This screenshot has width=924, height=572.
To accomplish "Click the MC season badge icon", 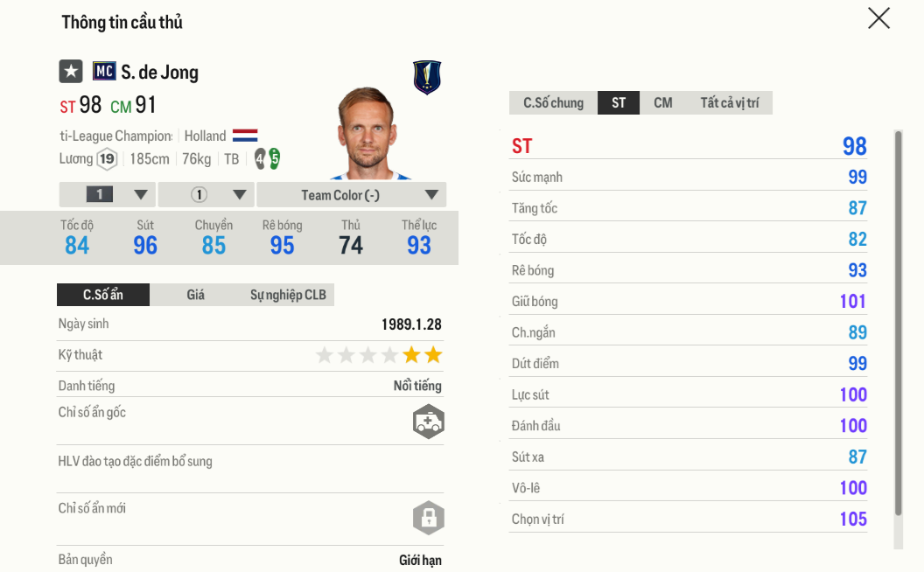I will coord(104,71).
